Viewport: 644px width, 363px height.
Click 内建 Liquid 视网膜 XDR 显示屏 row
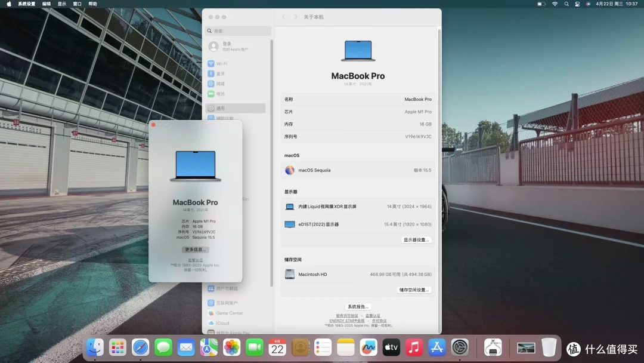tap(358, 207)
